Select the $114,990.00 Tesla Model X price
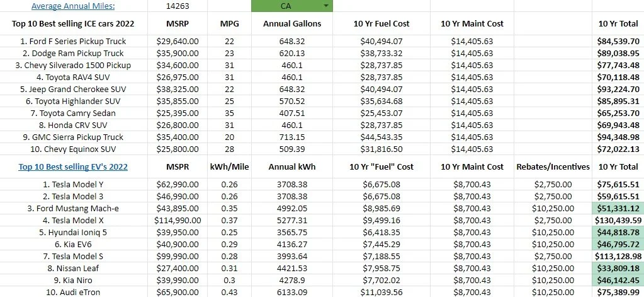Screen dimensions: 644x297 [x=178, y=221]
